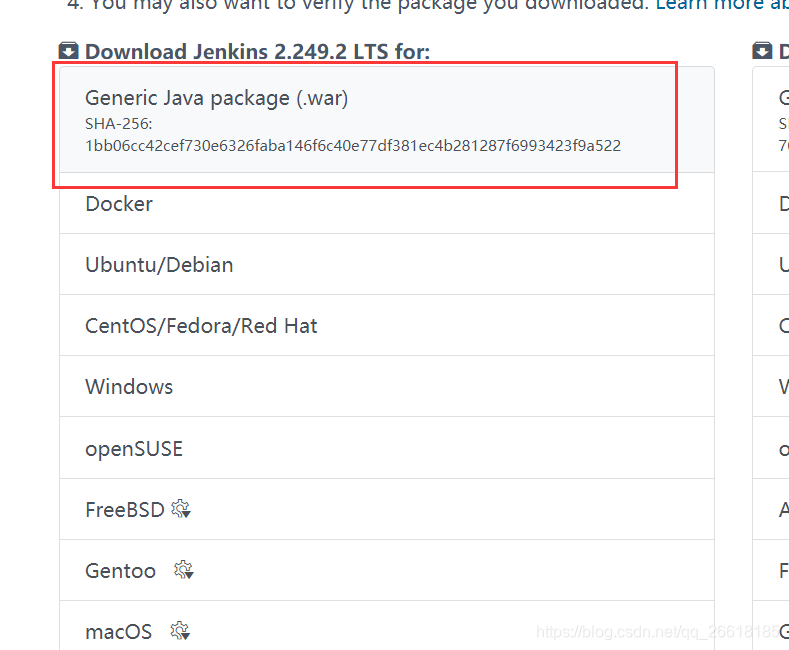Click the SHA-256 hash starting 1bb06cc42

click(x=353, y=145)
